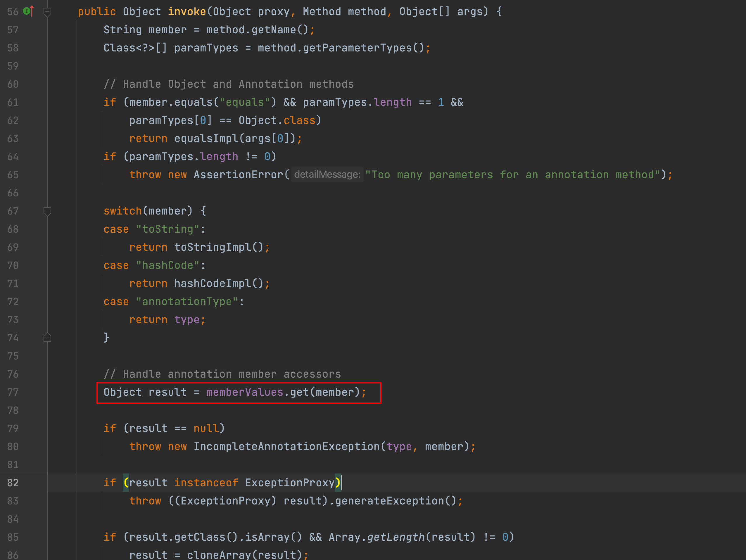Viewport: 746px width, 560px height.
Task: Click Object.class on line 62
Action: [277, 120]
